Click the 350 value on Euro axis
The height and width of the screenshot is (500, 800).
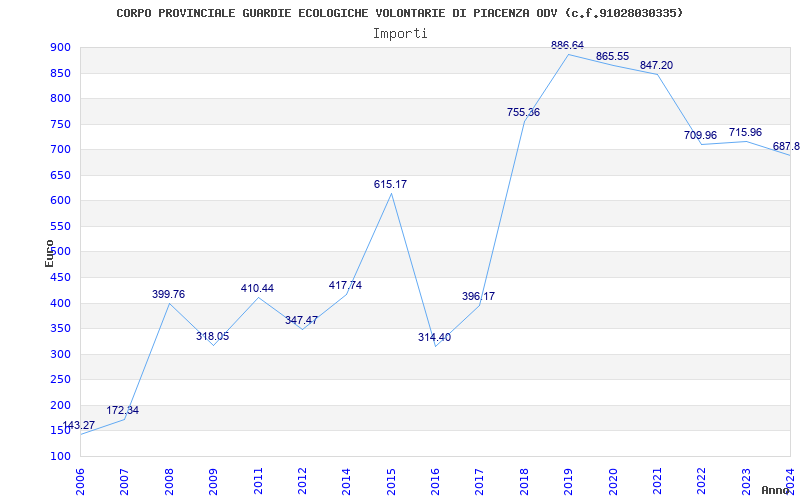tap(60, 329)
